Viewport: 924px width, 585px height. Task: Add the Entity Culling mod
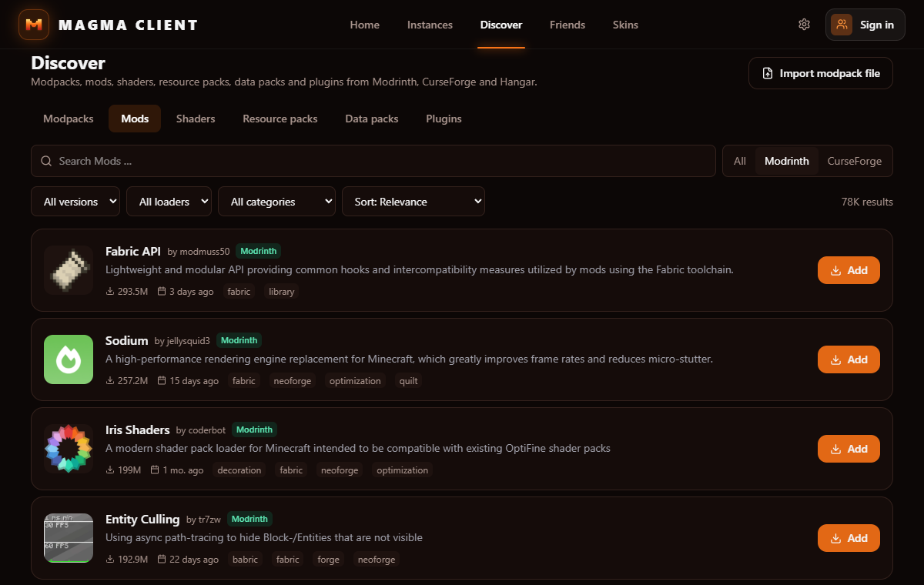tap(849, 538)
